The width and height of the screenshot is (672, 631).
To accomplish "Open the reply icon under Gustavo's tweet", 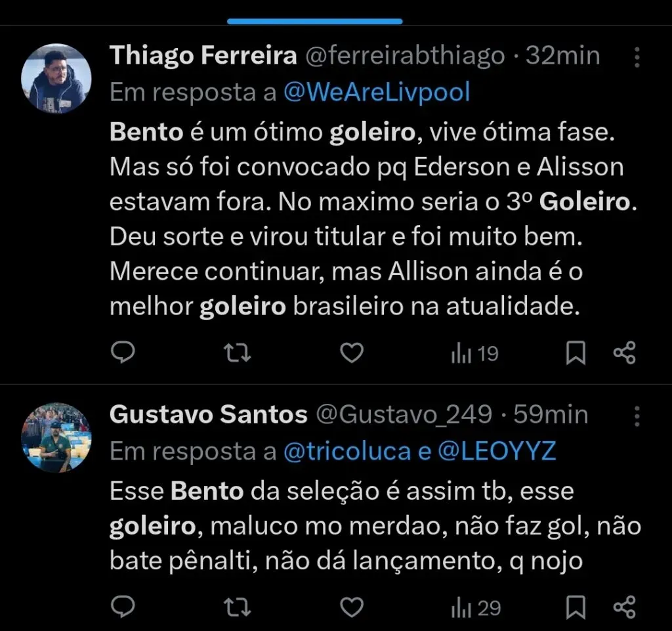I will coord(123,607).
